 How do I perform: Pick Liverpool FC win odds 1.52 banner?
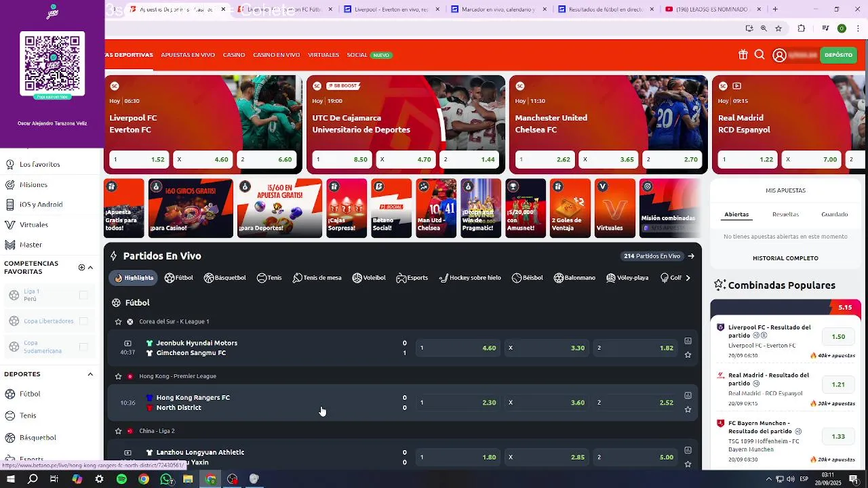pyautogui.click(x=138, y=160)
